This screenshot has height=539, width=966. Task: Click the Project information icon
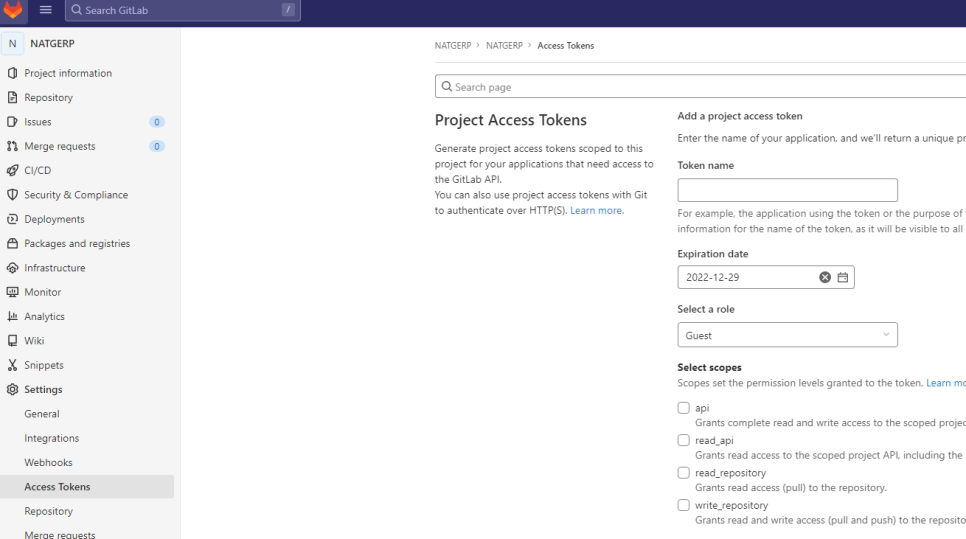[12, 73]
